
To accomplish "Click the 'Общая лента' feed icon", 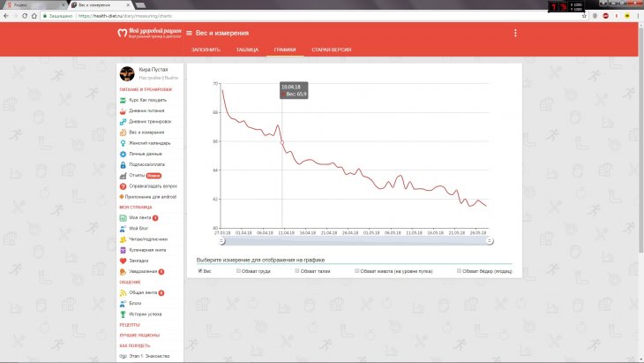I will 123,292.
